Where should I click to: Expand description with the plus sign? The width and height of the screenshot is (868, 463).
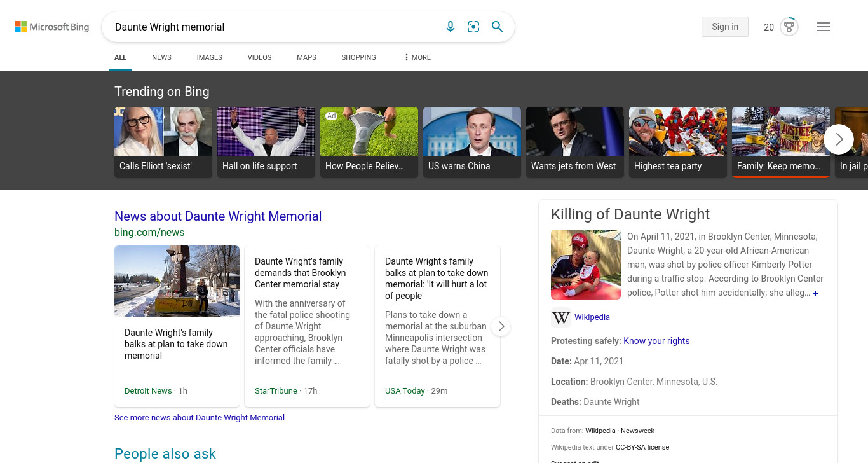815,293
